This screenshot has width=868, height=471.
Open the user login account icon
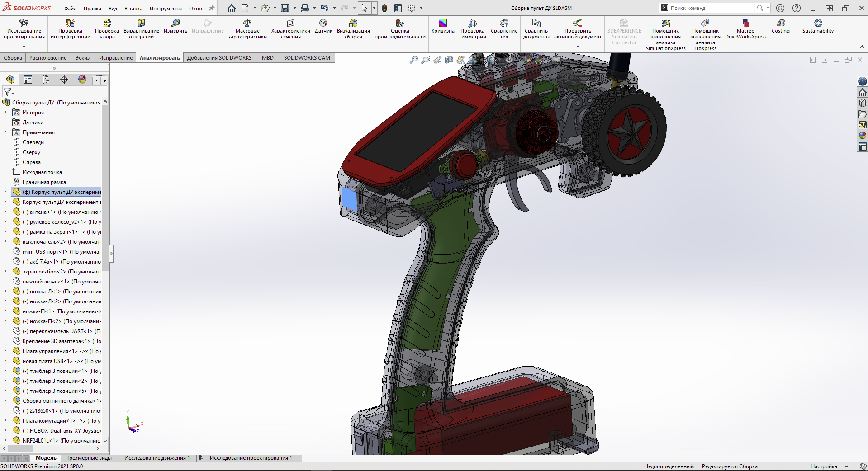(x=780, y=8)
